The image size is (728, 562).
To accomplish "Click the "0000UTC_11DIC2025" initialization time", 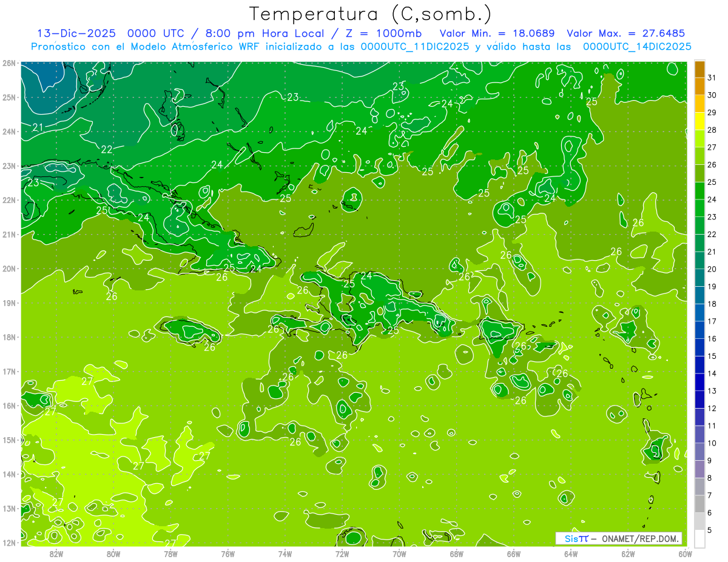I will tap(414, 47).
